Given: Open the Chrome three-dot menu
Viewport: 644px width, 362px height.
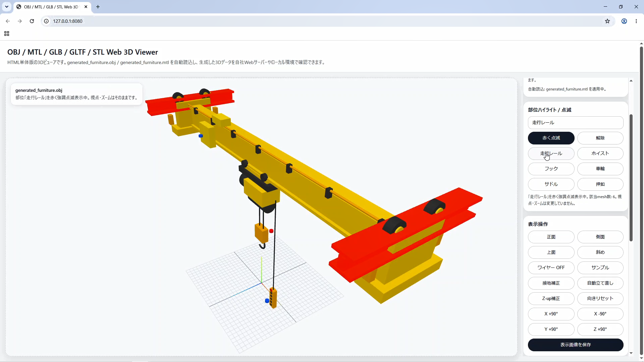Looking at the screenshot, I should coord(636,21).
